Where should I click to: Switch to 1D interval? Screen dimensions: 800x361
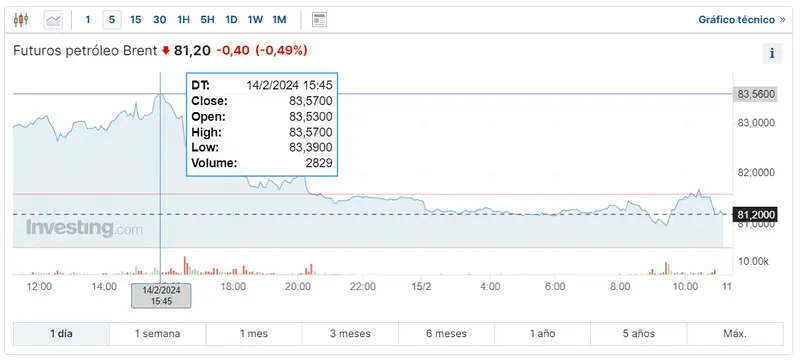tap(231, 20)
